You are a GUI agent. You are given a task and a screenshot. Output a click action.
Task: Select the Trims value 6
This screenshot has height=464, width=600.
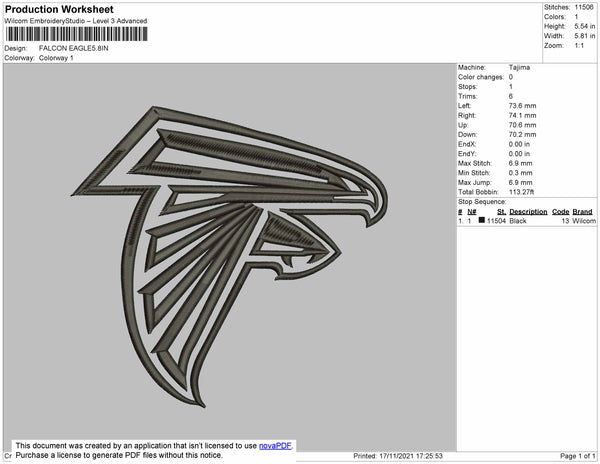511,96
